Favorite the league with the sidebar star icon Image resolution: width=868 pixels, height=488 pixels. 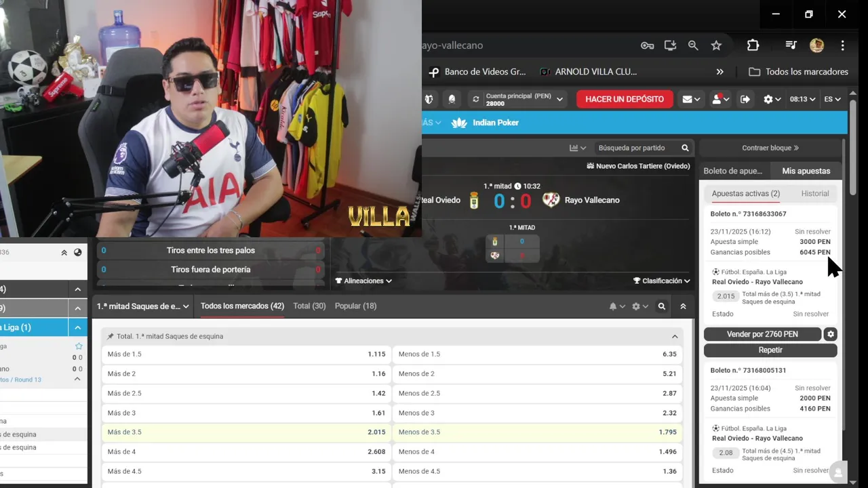click(79, 346)
